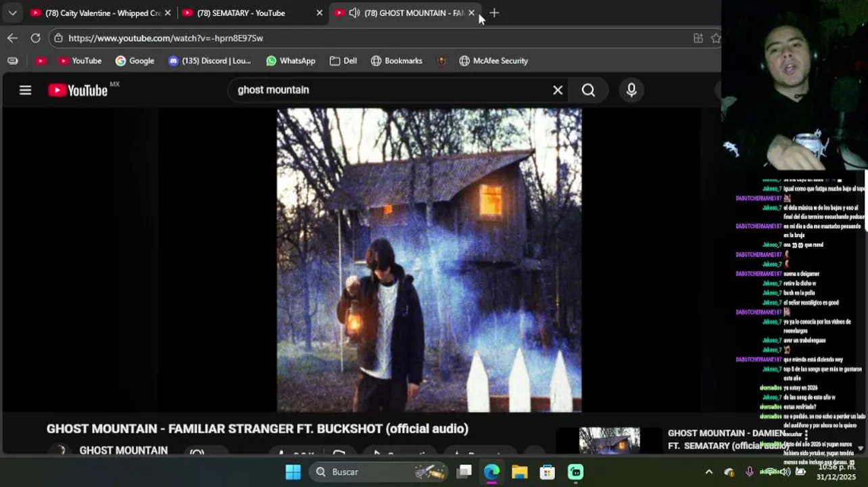This screenshot has height=487, width=868.
Task: Open the Dell bookmarks folder
Action: click(x=343, y=61)
